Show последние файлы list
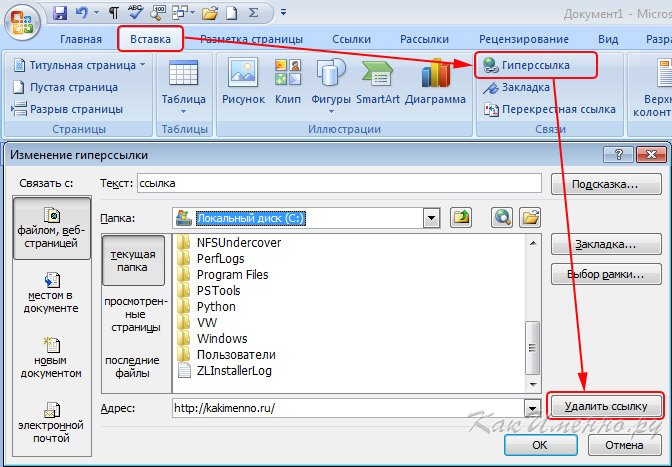Screen dimensions: 672x467 point(132,367)
